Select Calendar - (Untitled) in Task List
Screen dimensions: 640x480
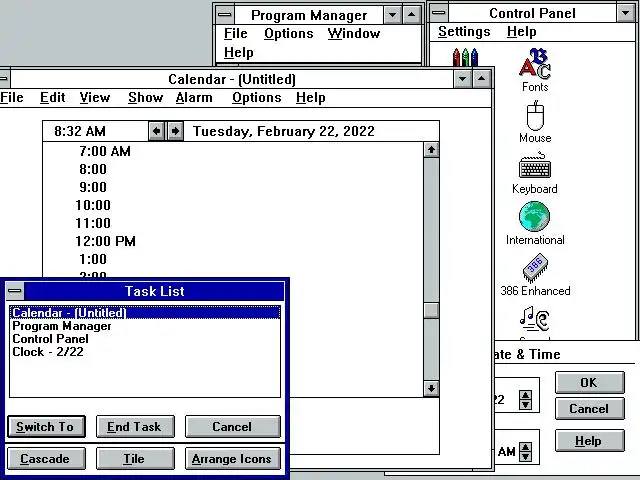(145, 313)
